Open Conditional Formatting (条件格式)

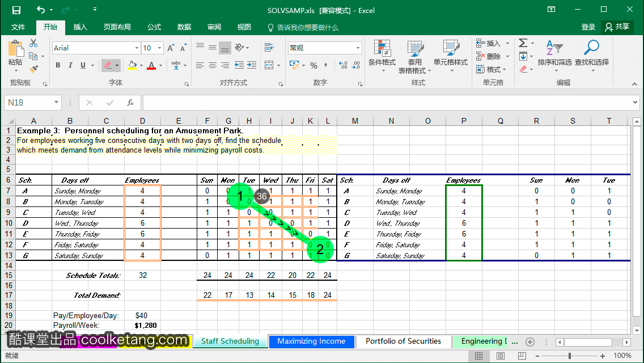click(x=382, y=57)
